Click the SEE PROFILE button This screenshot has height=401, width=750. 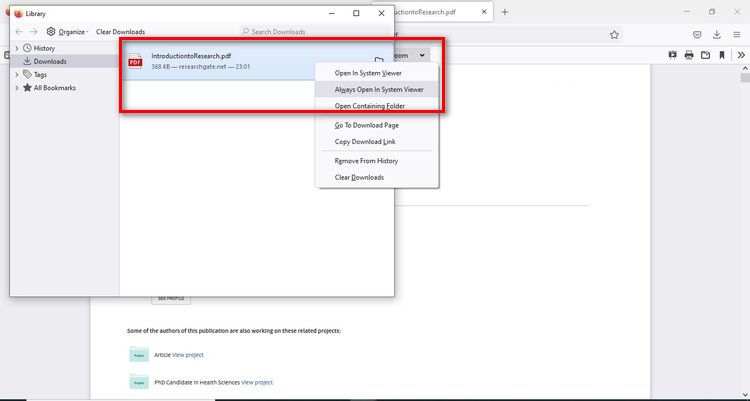pyautogui.click(x=171, y=299)
